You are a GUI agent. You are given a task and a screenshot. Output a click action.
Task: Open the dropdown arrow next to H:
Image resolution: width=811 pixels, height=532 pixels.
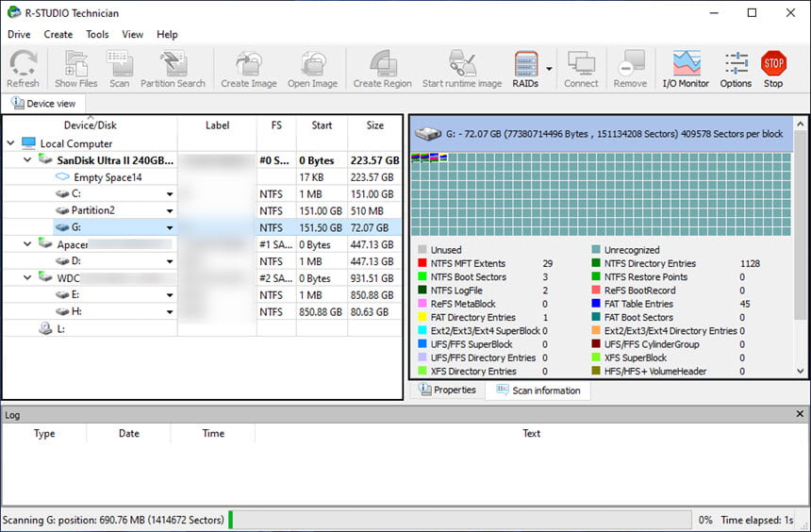click(169, 311)
